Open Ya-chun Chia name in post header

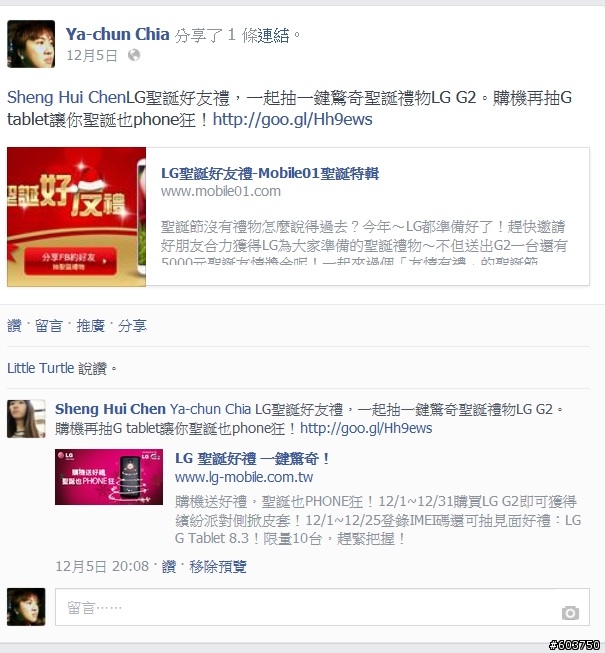click(x=117, y=34)
